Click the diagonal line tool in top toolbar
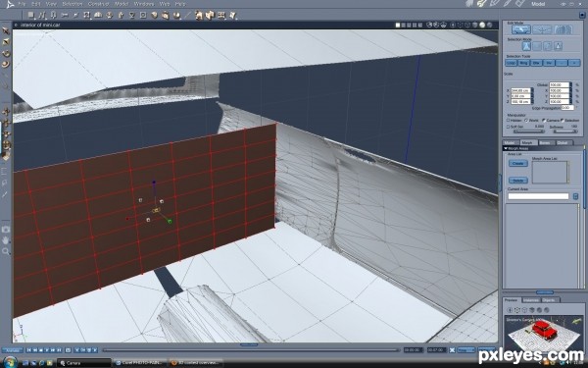 click(x=188, y=15)
